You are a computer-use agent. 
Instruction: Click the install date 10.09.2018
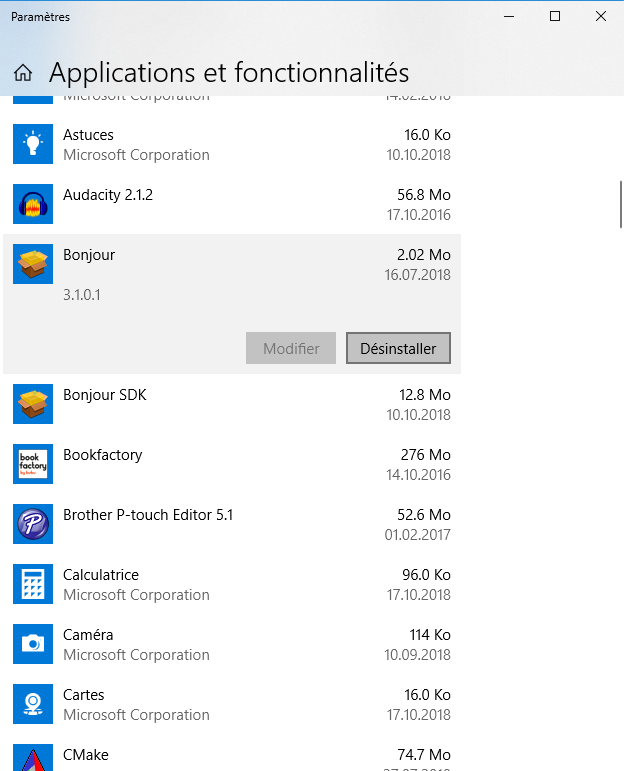click(x=417, y=655)
